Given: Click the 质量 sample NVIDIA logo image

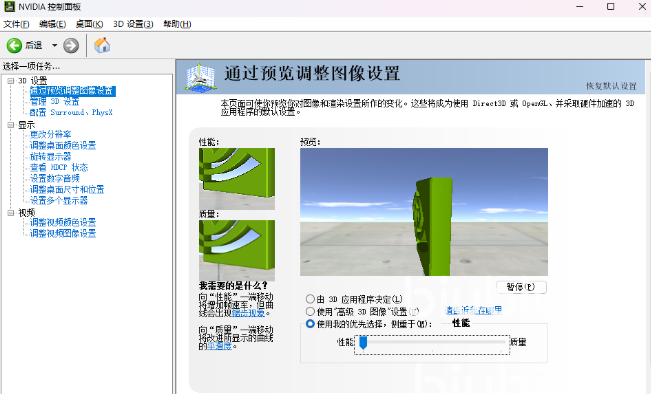Looking at the screenshot, I should tap(237, 250).
